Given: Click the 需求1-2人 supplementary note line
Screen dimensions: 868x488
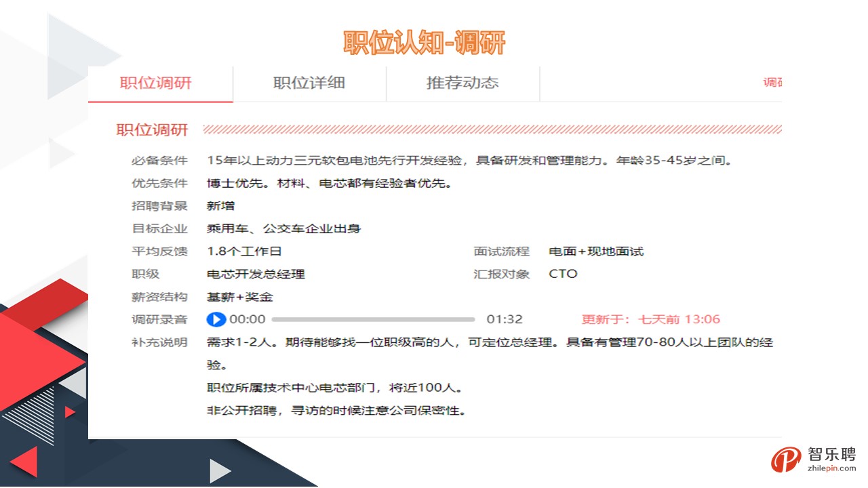Looking at the screenshot, I should (490, 353).
